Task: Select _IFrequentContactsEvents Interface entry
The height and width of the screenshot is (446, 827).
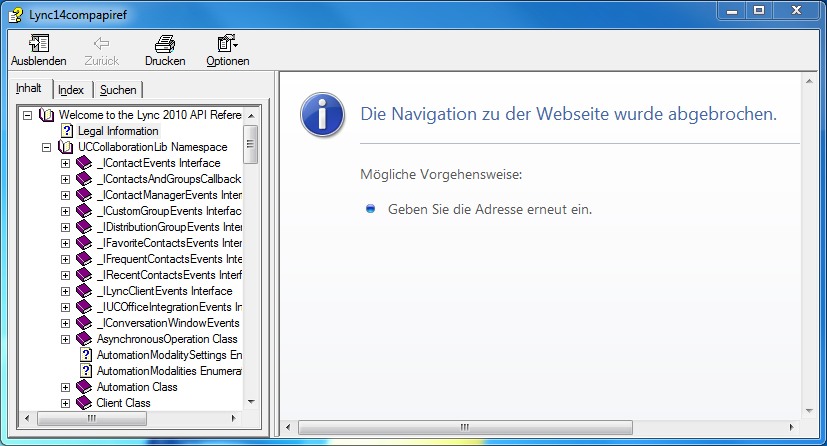Action: point(169,259)
